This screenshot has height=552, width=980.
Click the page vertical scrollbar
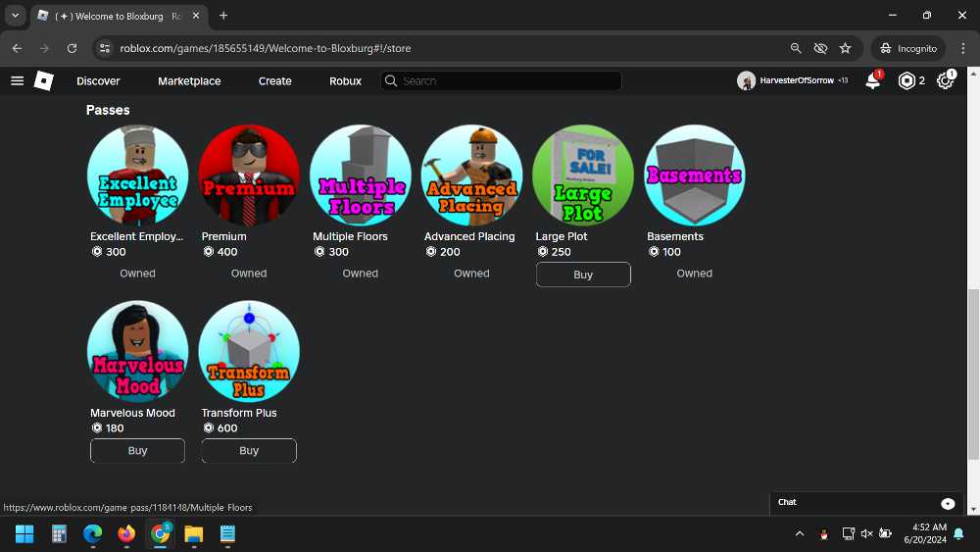(973, 376)
